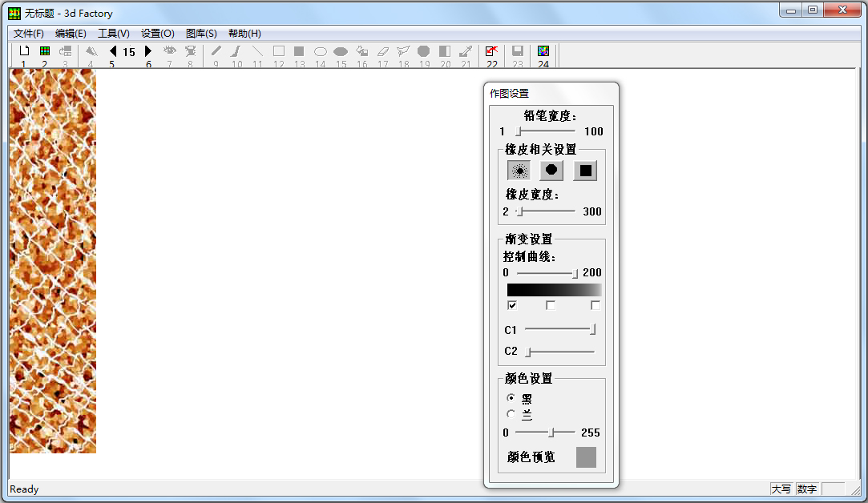
Task: Click the orange texture image on canvas
Action: click(53, 261)
